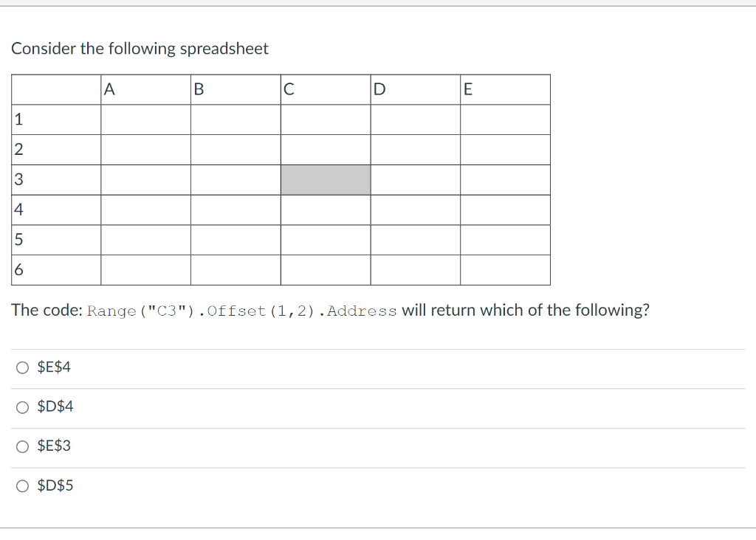Select the $D$4 answer option
This screenshot has height=540, width=756.
tap(23, 406)
